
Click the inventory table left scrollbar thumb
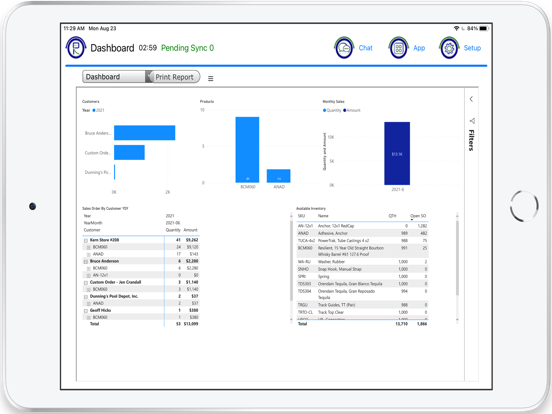pos(291,261)
